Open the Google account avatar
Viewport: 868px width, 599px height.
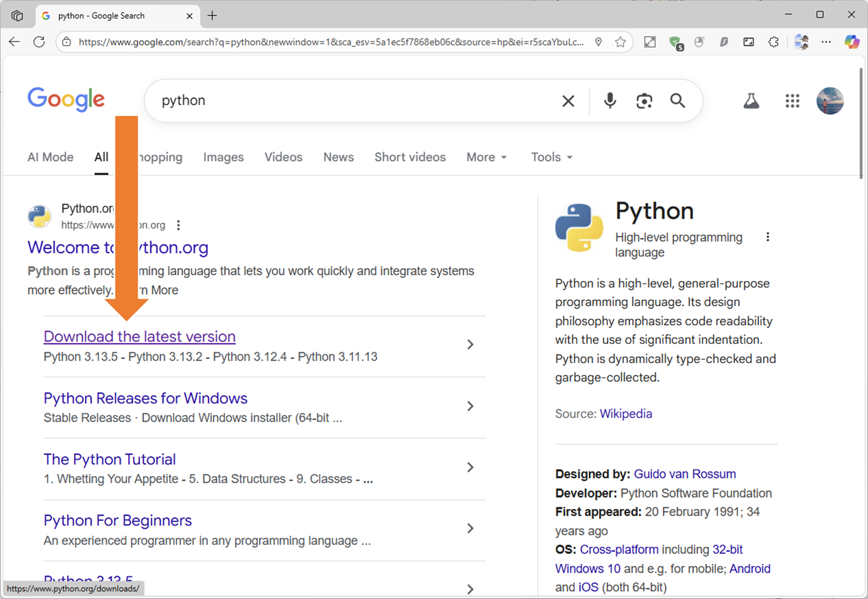[x=830, y=100]
